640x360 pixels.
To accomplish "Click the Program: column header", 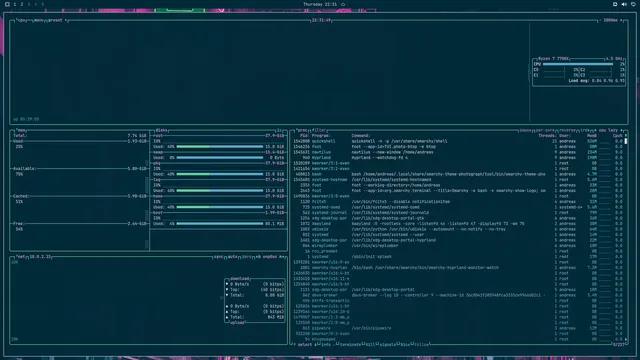I will pyautogui.click(x=321, y=136).
